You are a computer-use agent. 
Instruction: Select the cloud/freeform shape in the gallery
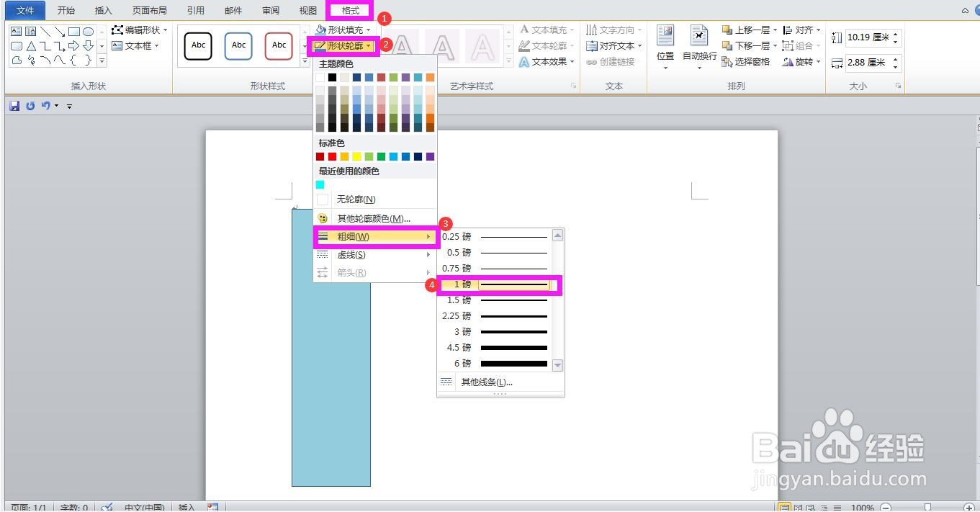(x=16, y=60)
